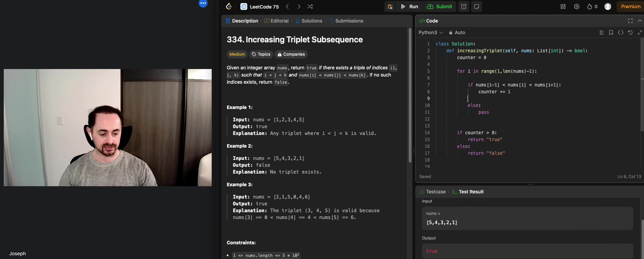Click the nums input value [5,4,3,2,1]
Viewport: 644px width, 259px height.
coord(442,222)
